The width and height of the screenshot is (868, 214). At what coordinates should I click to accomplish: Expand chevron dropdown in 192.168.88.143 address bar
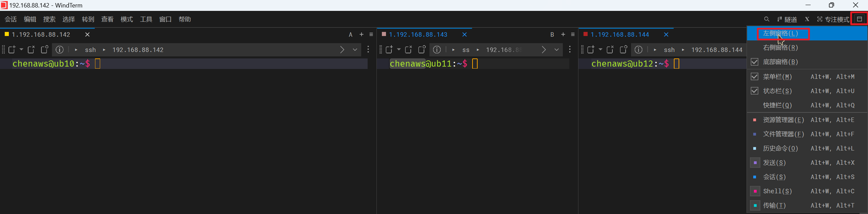coord(557,50)
